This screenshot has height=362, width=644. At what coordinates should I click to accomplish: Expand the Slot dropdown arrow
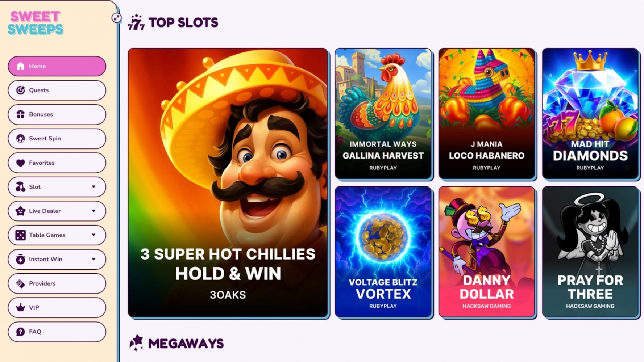tap(94, 187)
